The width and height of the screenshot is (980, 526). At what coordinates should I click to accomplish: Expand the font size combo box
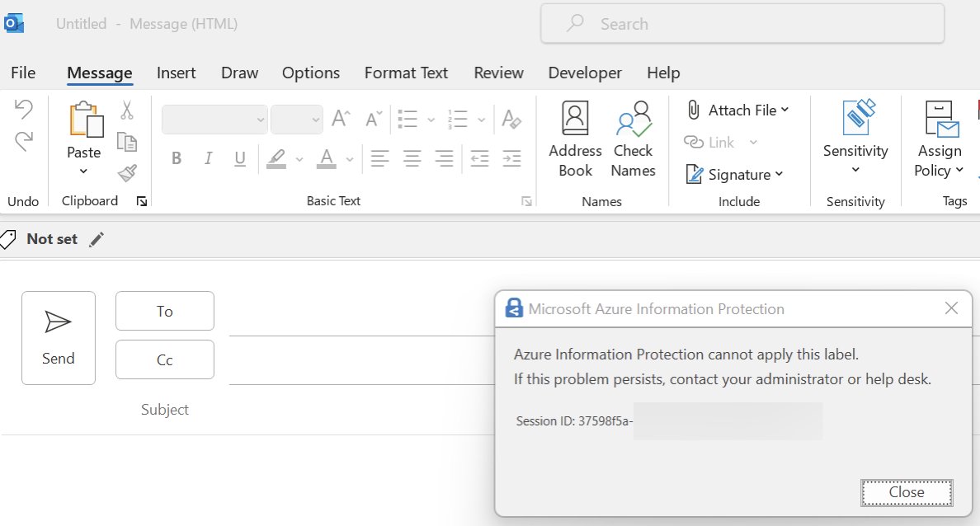pos(316,120)
